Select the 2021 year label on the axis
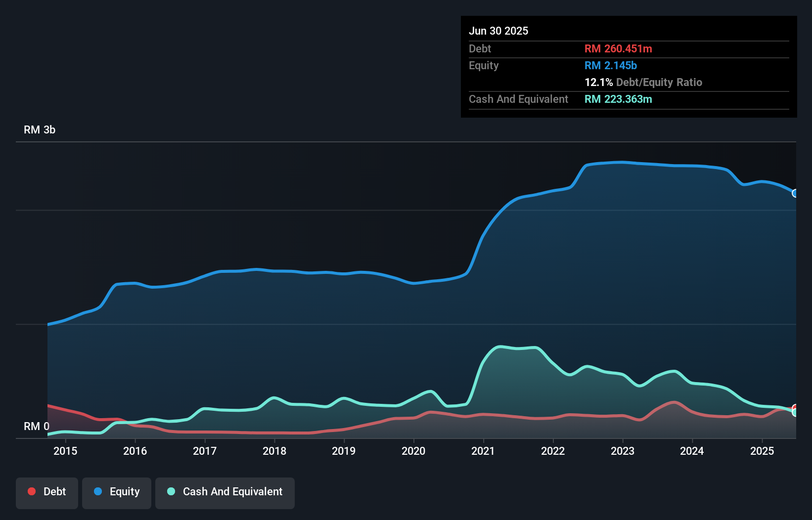The width and height of the screenshot is (812, 520). pyautogui.click(x=484, y=451)
